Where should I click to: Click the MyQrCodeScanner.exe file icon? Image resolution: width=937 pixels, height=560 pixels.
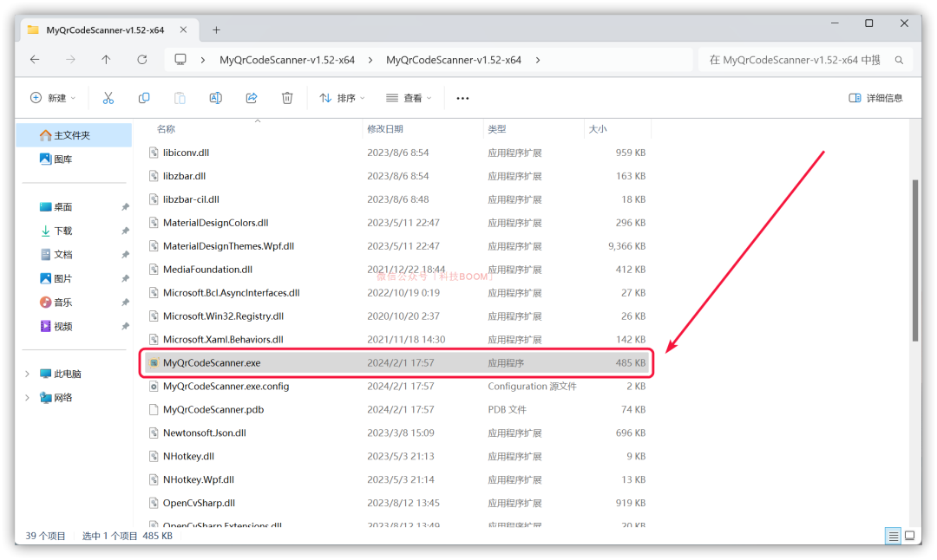coord(154,363)
